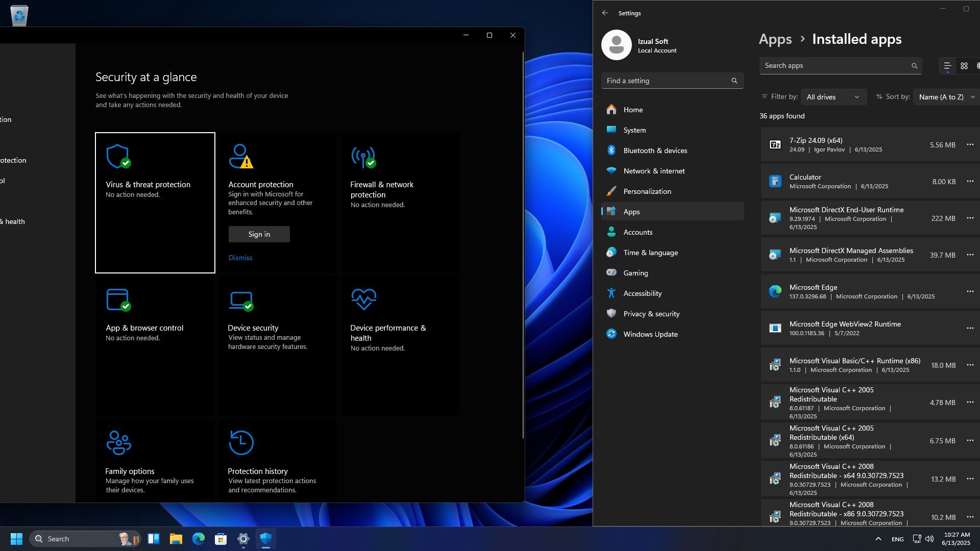Open Device performance & health heart icon
The width and height of the screenshot is (980, 551).
(363, 299)
